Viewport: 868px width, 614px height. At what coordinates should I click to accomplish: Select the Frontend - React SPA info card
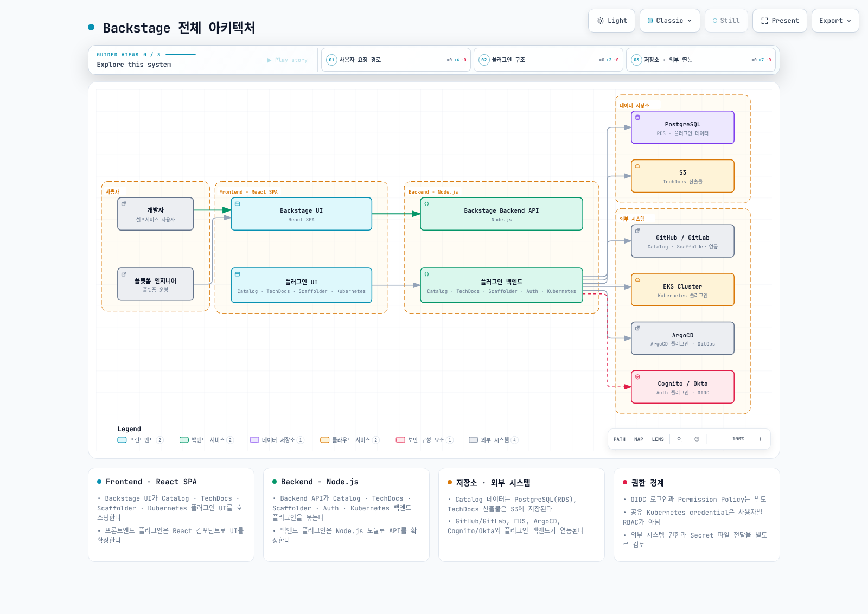pos(171,515)
